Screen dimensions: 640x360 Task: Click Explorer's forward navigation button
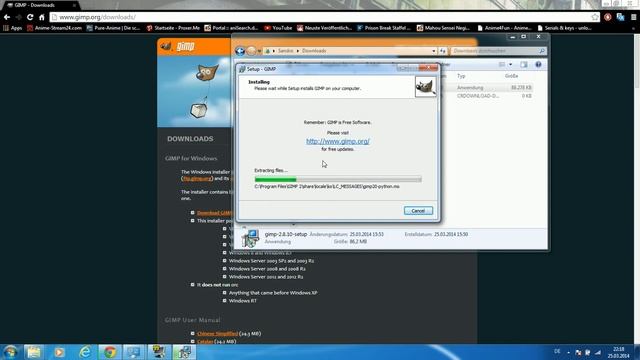click(x=251, y=51)
